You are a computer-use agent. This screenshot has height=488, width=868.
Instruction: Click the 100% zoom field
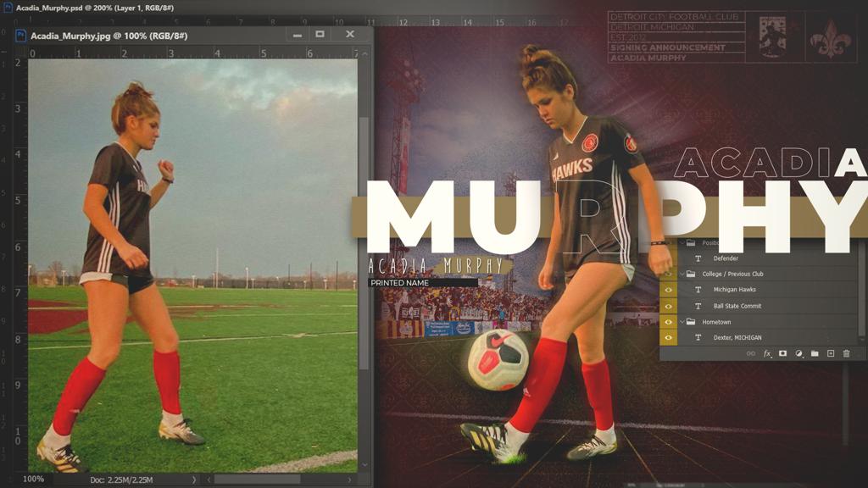point(33,480)
